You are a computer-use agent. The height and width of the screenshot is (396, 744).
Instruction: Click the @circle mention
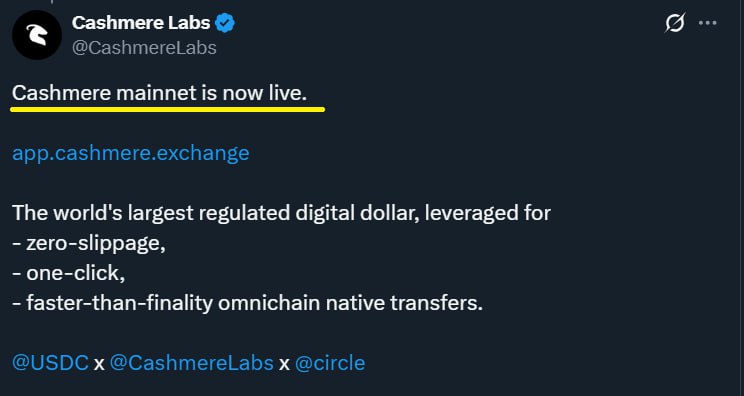click(330, 363)
